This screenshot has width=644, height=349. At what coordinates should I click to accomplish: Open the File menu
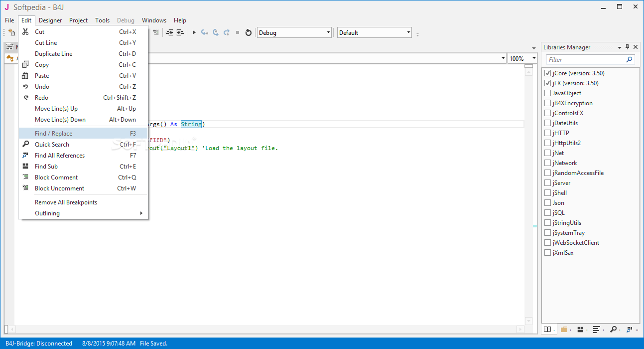9,20
